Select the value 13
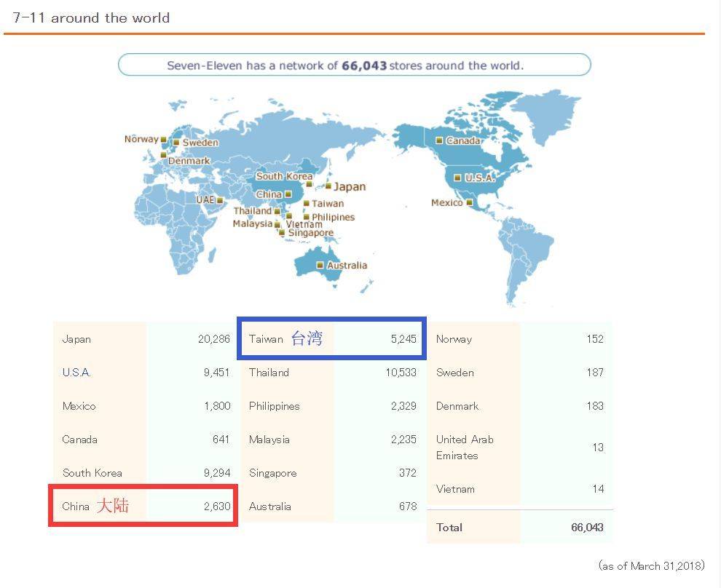This screenshot has width=721, height=588. click(598, 448)
